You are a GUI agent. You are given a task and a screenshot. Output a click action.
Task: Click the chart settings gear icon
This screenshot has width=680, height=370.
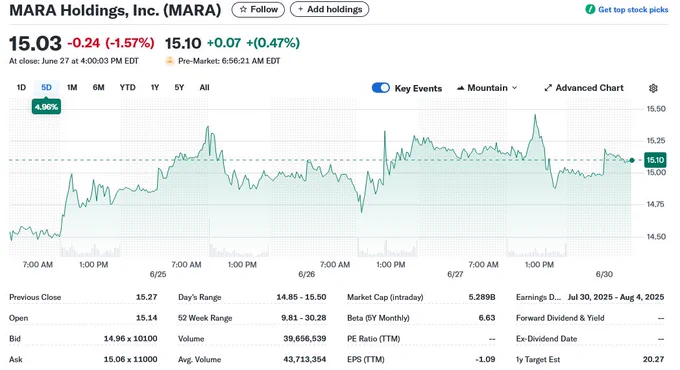[x=653, y=88]
